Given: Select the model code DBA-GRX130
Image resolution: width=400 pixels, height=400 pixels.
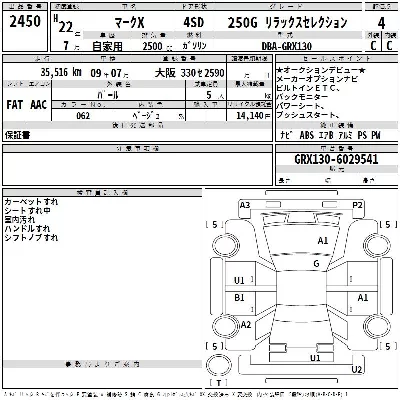Looking at the screenshot, I should click(x=287, y=46).
